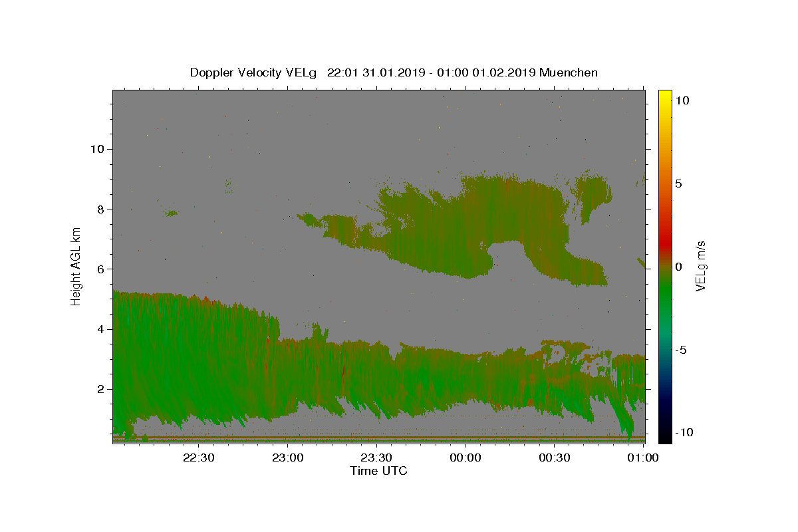Image resolution: width=798 pixels, height=532 pixels.
Task: Click colorbar value 0
Action: pos(678,267)
